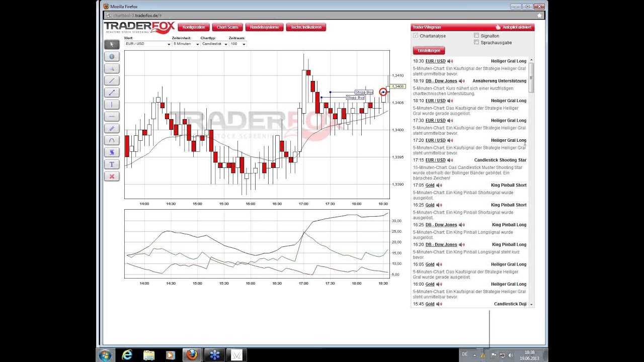Select the text annotation tool
Viewport: 644px width, 362px height.
coord(112,164)
